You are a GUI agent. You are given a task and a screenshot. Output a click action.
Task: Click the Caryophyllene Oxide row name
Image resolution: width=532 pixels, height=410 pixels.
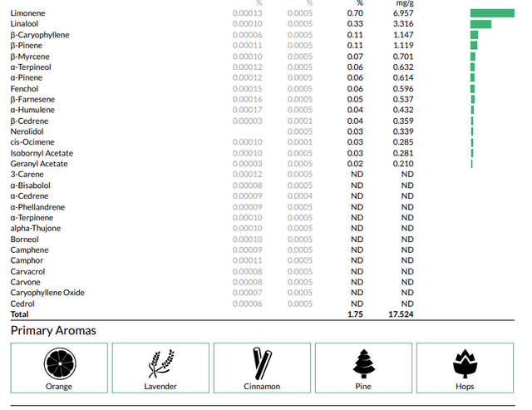[x=47, y=293]
